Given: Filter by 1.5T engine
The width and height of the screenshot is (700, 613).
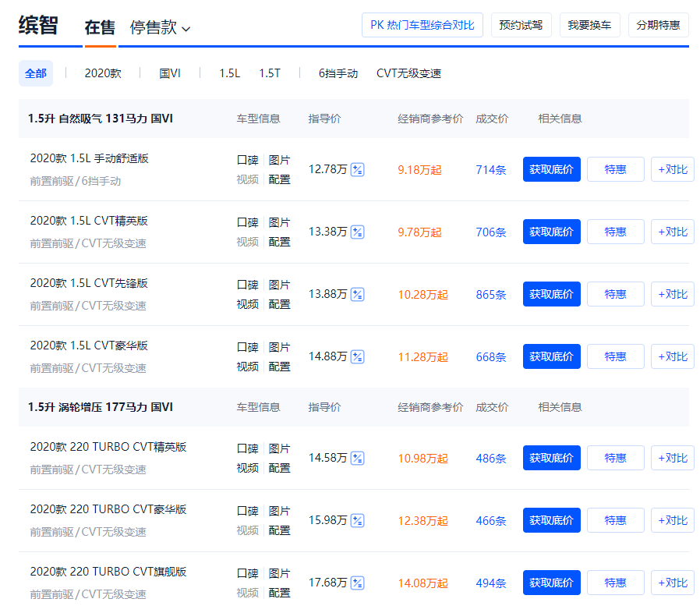Looking at the screenshot, I should coord(270,73).
